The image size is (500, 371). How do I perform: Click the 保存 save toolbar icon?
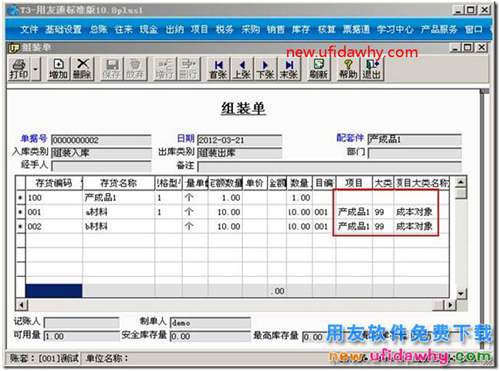111,69
